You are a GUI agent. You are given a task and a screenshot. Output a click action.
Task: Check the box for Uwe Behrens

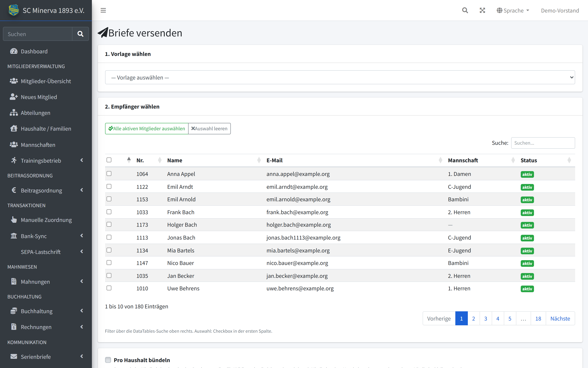(109, 288)
